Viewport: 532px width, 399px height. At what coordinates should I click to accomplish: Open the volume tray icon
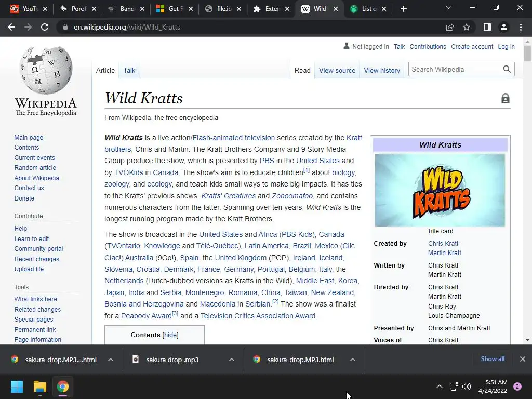467,387
